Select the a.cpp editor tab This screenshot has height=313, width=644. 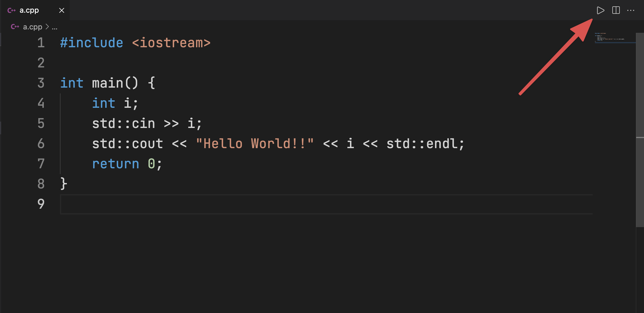(x=29, y=10)
